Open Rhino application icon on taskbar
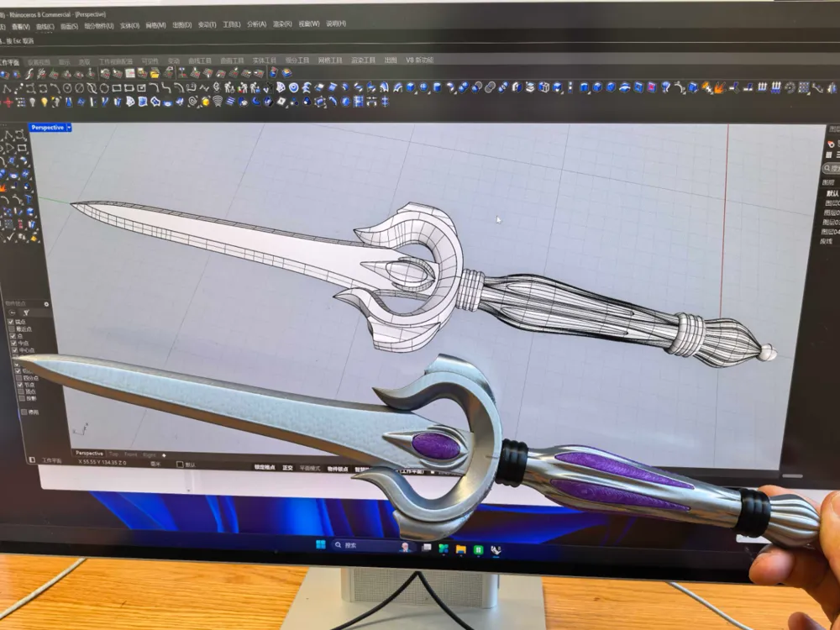Screen dimensions: 840x630 point(496,549)
